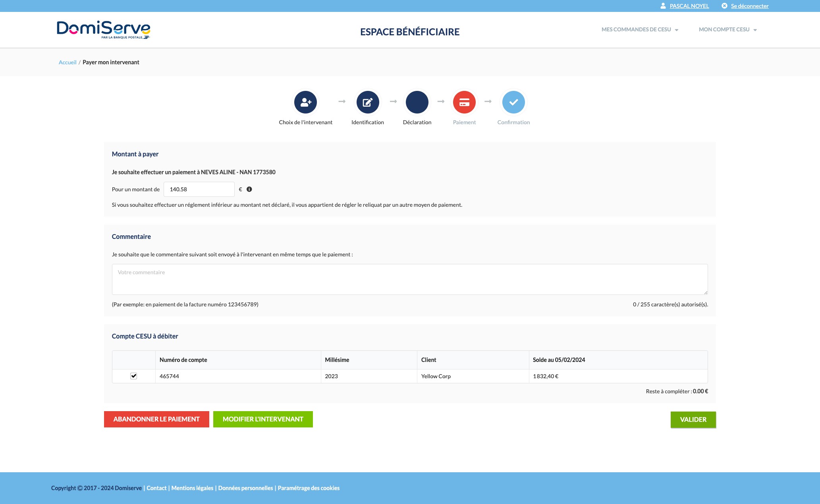Click the Se déconnecter link

coord(749,6)
